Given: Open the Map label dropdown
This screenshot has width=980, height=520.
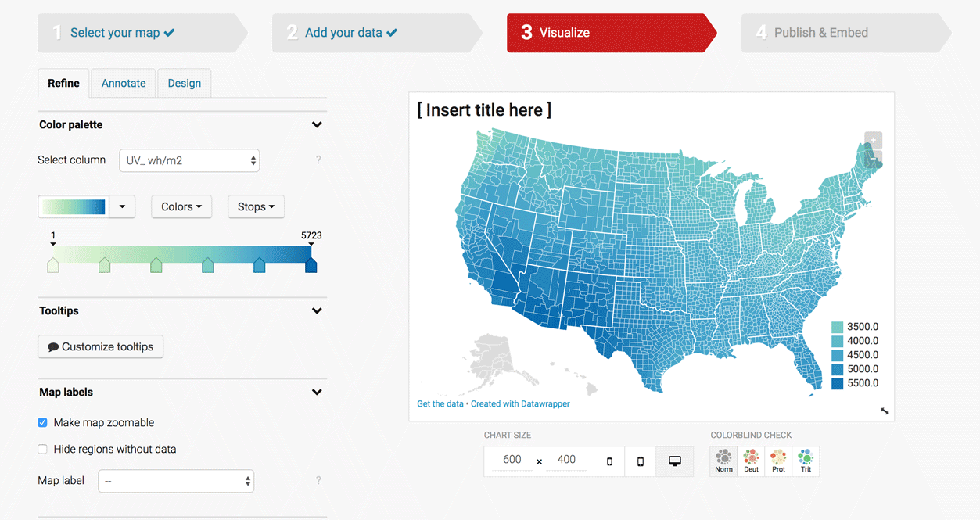Looking at the screenshot, I should [176, 481].
